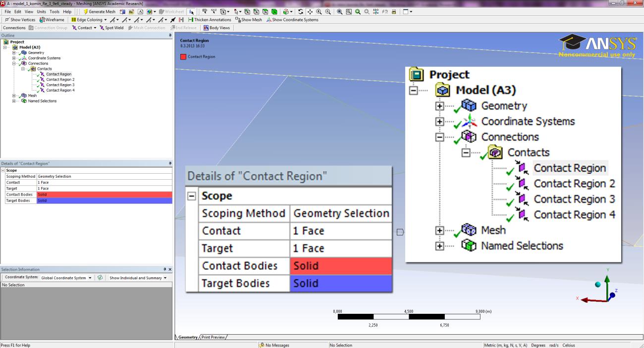Image resolution: width=644 pixels, height=348 pixels.
Task: Open the View menu
Action: click(x=29, y=11)
